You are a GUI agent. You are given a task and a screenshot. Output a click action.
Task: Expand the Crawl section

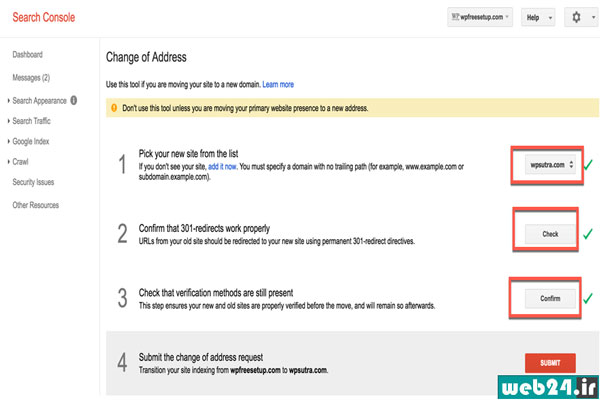pos(20,162)
